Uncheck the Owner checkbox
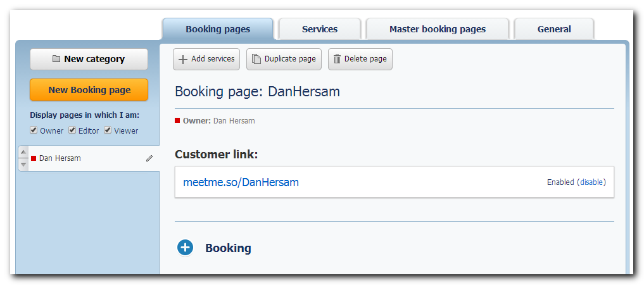644x285 pixels. pyautogui.click(x=34, y=130)
